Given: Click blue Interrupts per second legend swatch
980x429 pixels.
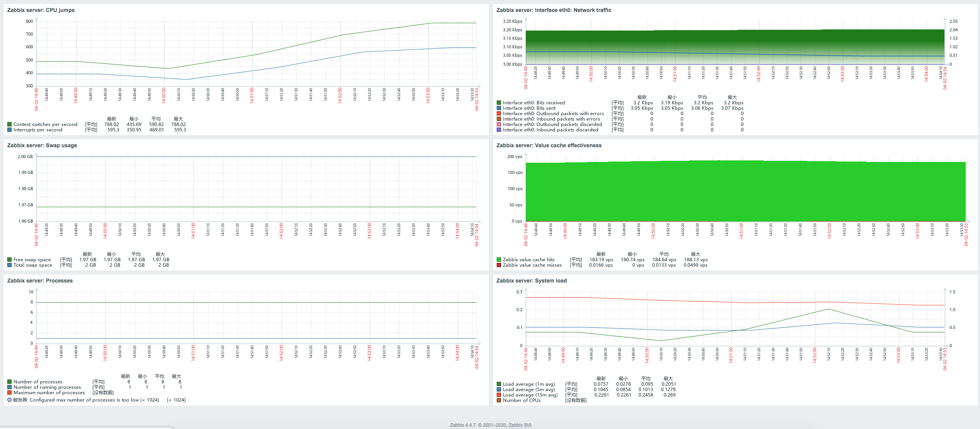Looking at the screenshot, I should pyautogui.click(x=9, y=130).
